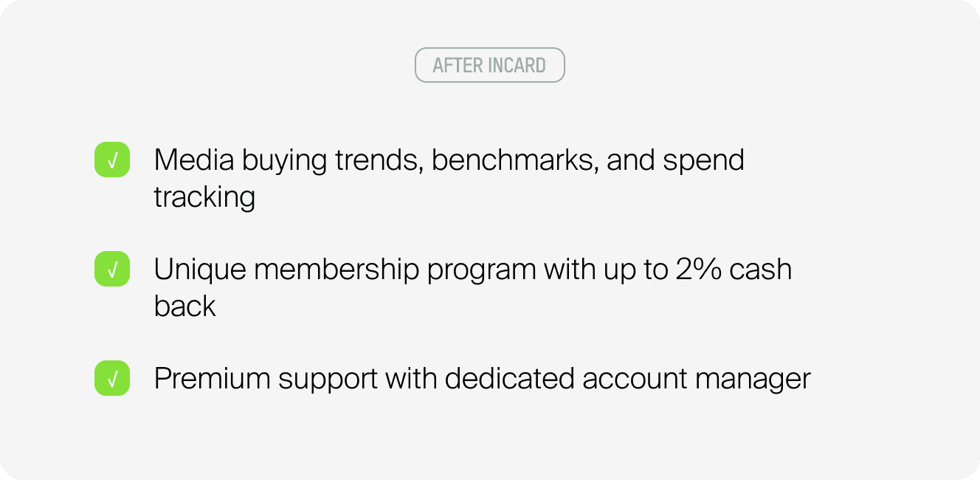
Task: Click the word "membership" in second feature
Action: pos(337,270)
